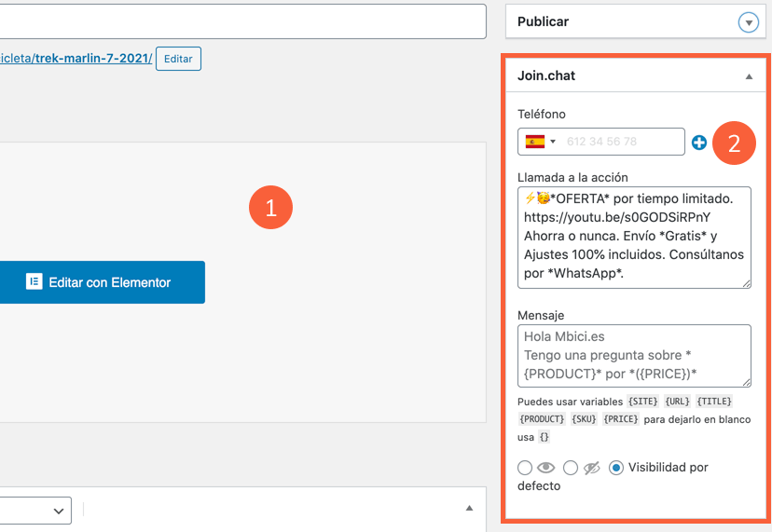Click the {PRICE} variable tag
Image resolution: width=772 pixels, height=532 pixels.
pyautogui.click(x=620, y=419)
